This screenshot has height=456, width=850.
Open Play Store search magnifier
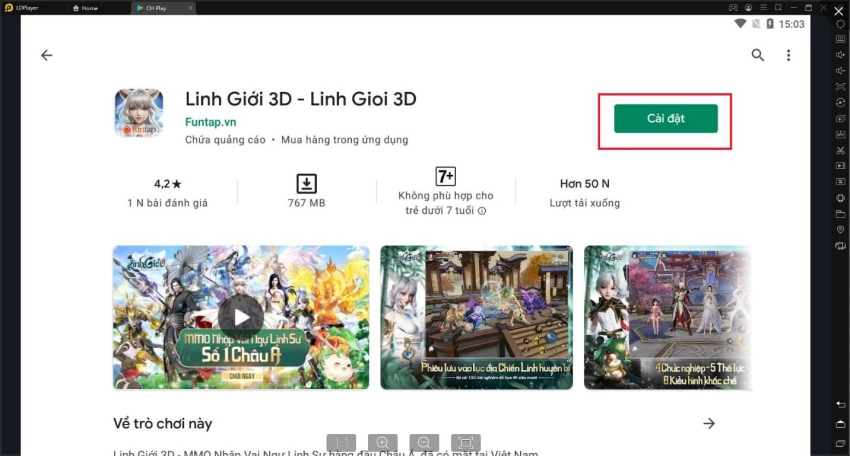tap(757, 55)
